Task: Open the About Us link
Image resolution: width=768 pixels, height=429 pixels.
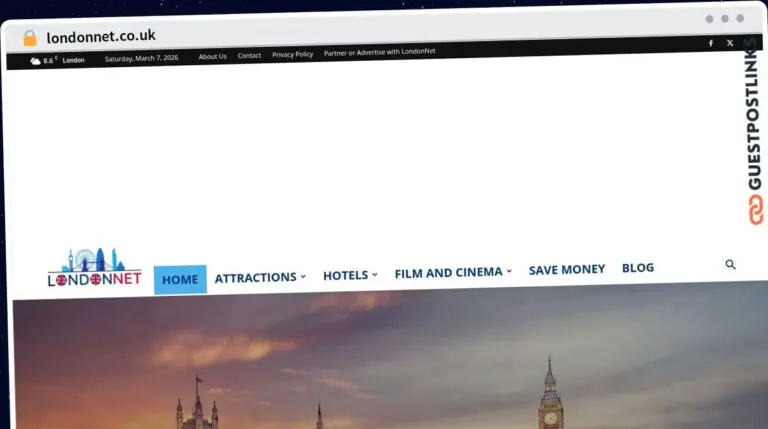Action: (x=212, y=56)
